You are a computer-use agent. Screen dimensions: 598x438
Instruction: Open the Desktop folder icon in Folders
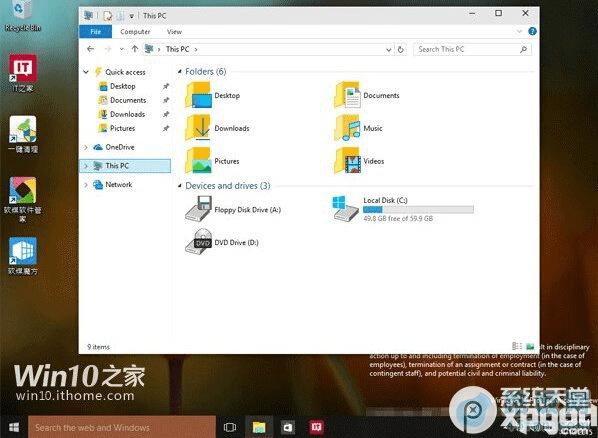[198, 95]
